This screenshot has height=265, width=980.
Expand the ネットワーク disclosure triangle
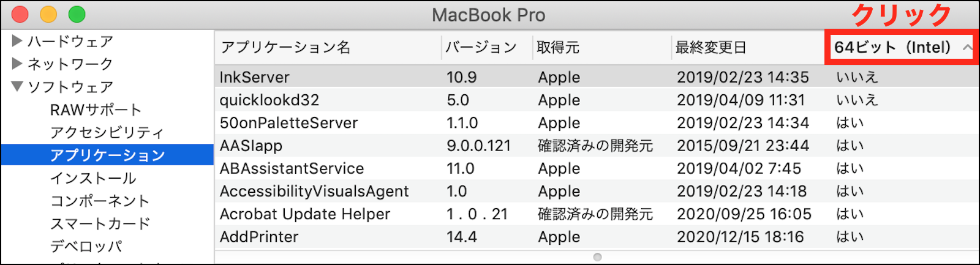pyautogui.click(x=17, y=64)
